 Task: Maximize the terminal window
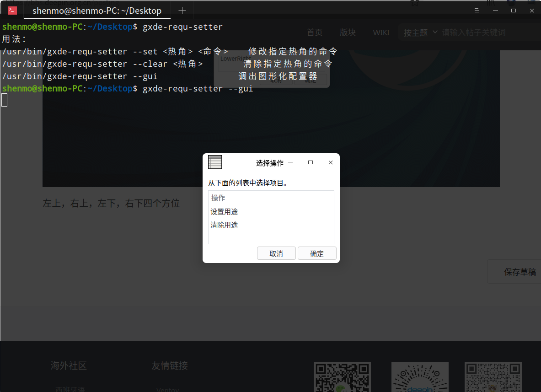click(514, 11)
